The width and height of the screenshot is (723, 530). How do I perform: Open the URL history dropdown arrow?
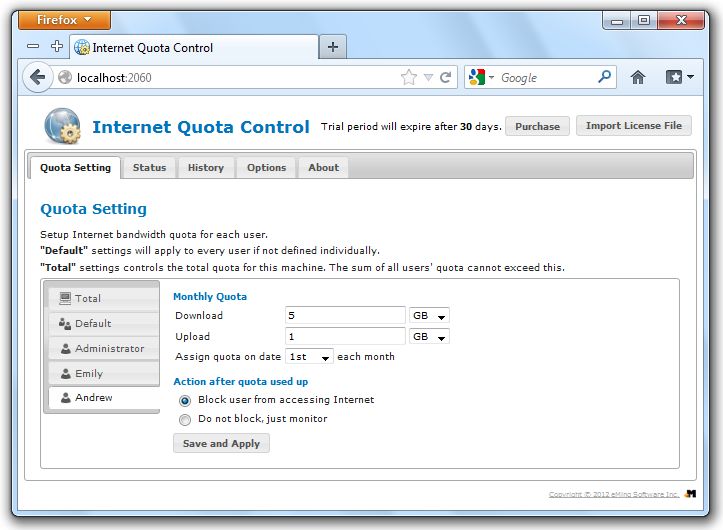click(x=428, y=77)
